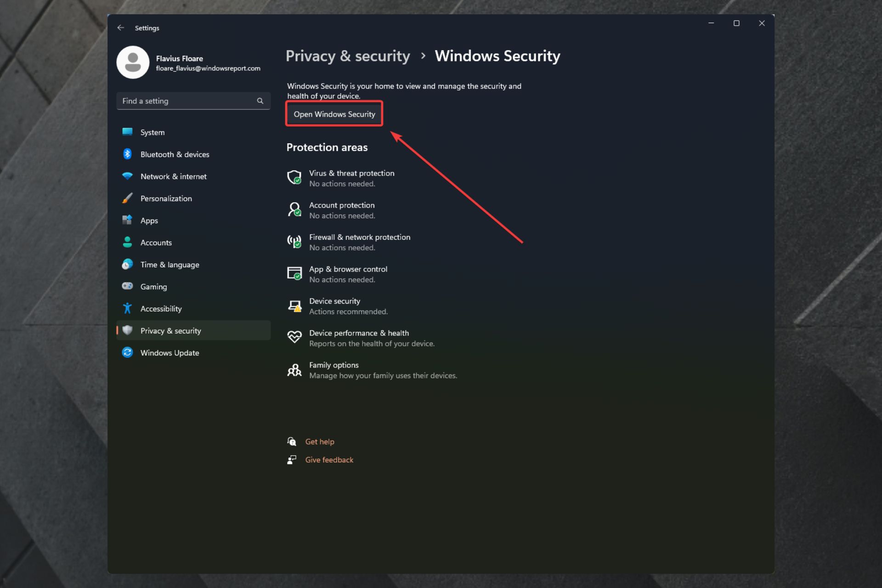Click 'Manage how your family uses their devices.'
882x588 pixels.
click(x=383, y=375)
